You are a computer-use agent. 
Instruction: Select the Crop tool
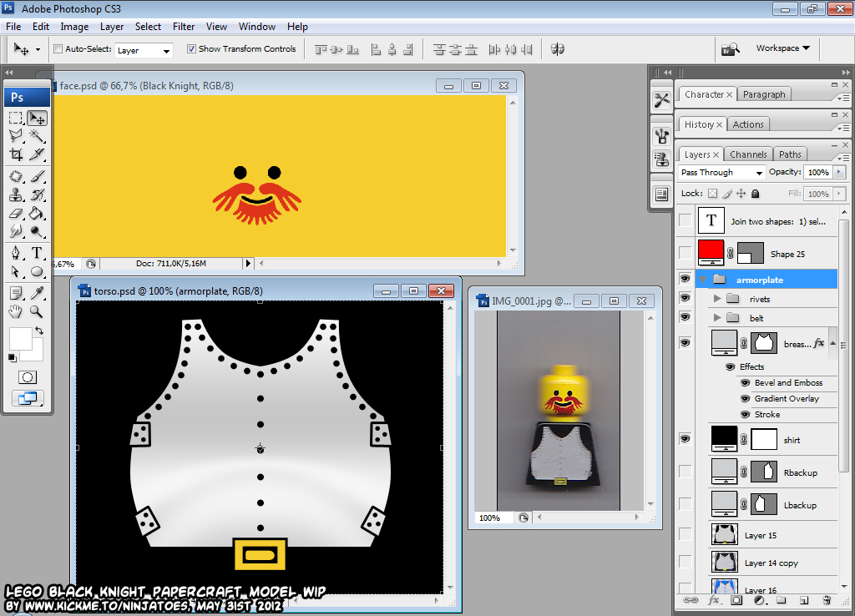point(17,154)
